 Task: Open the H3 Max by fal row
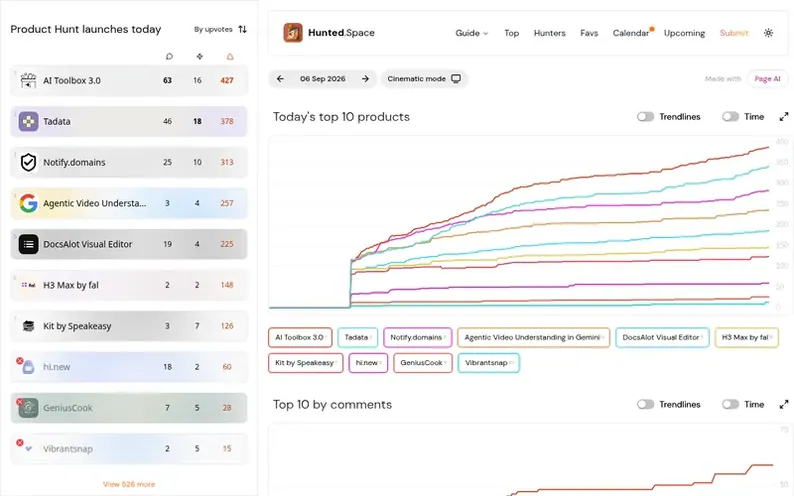coord(129,285)
